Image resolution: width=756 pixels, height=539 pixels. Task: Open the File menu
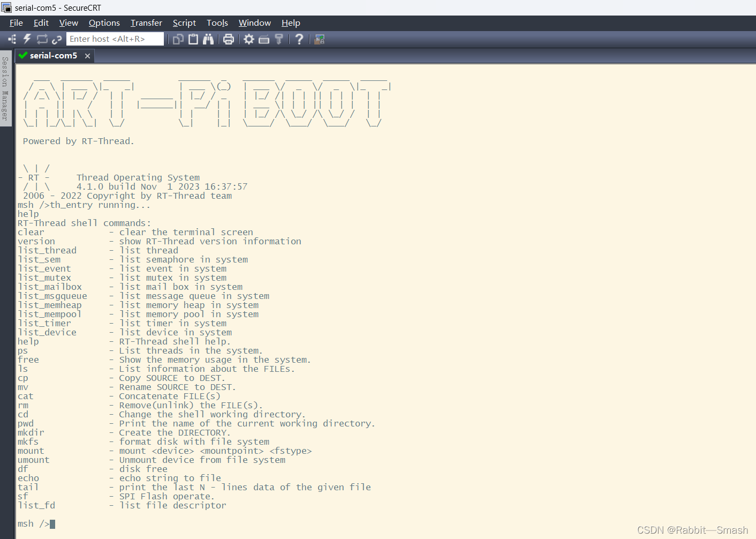point(16,23)
